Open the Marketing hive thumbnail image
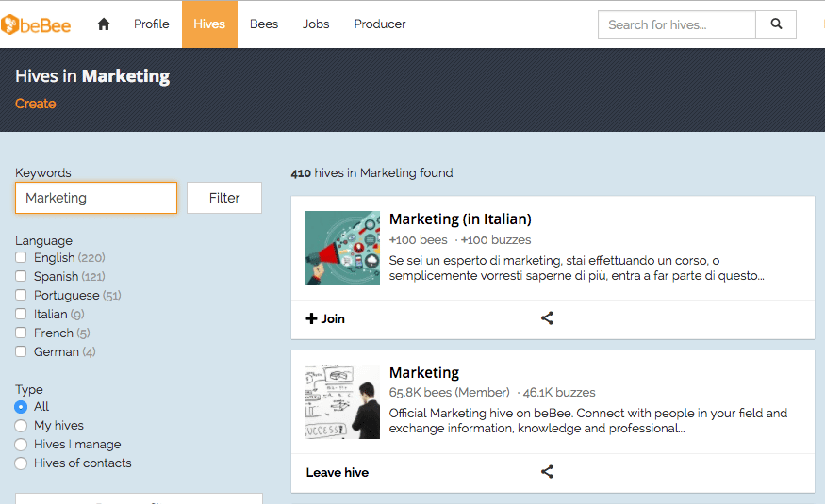The height and width of the screenshot is (504, 825). 343,401
